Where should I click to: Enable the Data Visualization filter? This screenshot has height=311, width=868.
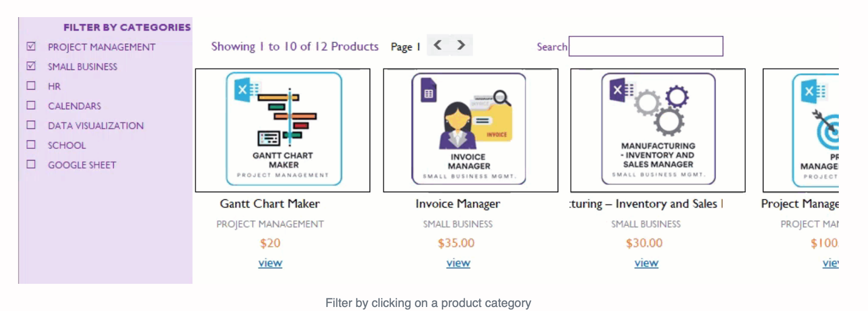tap(31, 125)
